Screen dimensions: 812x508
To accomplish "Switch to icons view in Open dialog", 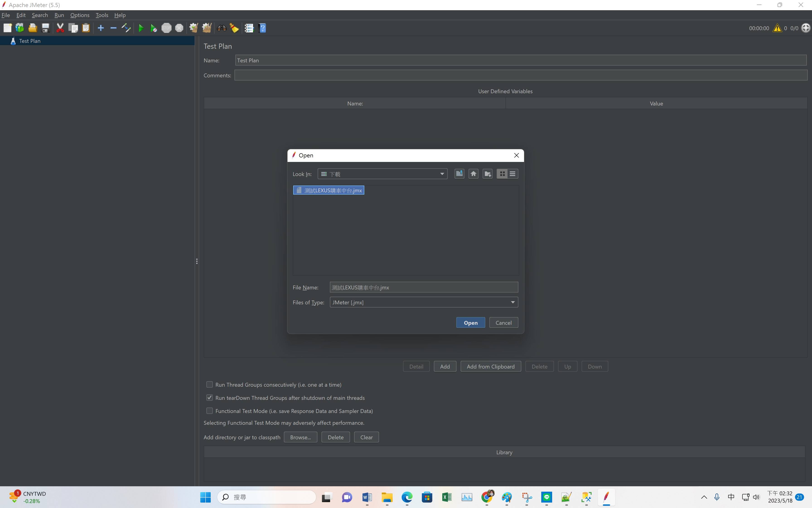I will (x=502, y=174).
